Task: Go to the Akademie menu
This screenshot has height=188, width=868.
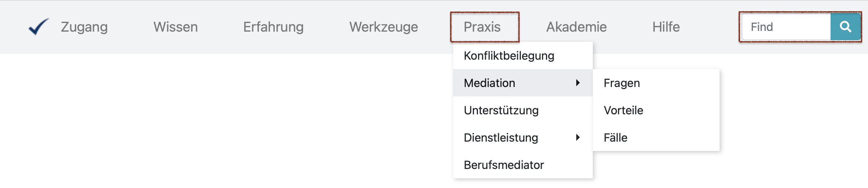Action: tap(576, 27)
